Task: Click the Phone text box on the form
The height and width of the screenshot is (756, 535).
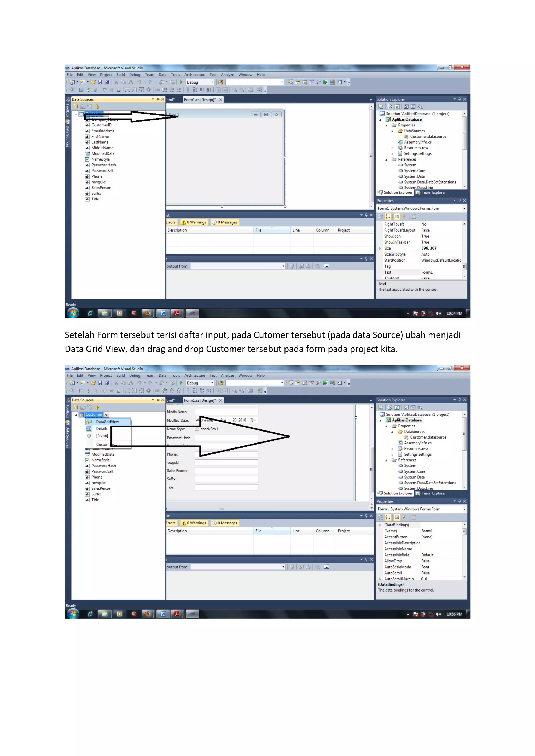Action: (226, 454)
